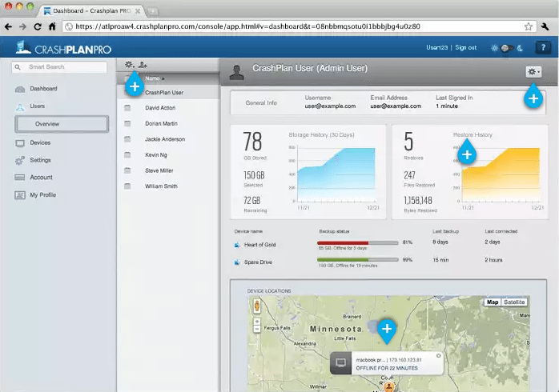This screenshot has width=559, height=392.
Task: Click the Smart Search input field
Action: click(x=59, y=67)
